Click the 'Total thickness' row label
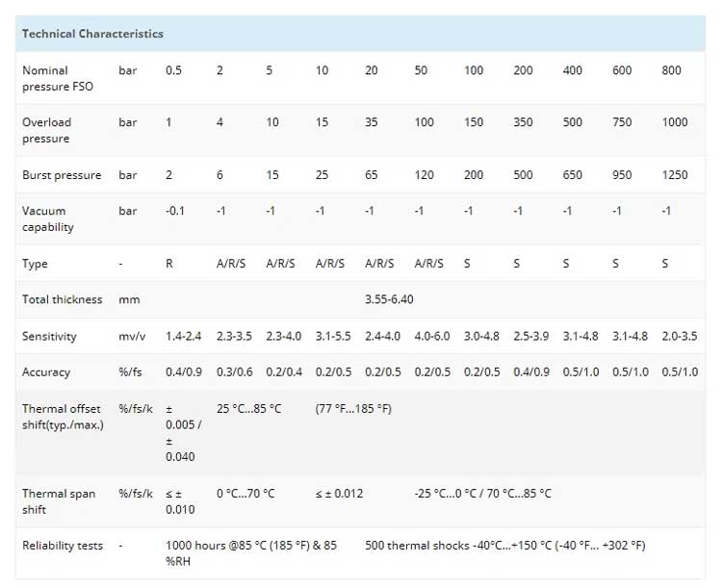The height and width of the screenshot is (588, 722). click(x=63, y=299)
